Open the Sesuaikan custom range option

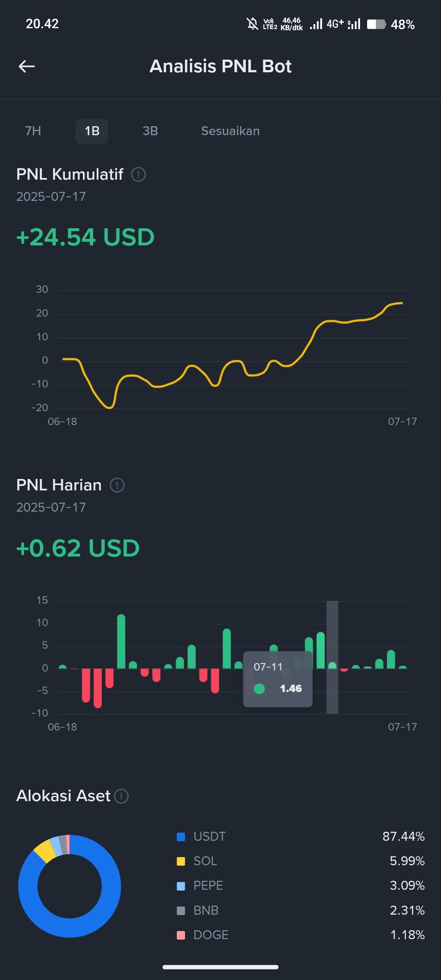click(x=230, y=131)
